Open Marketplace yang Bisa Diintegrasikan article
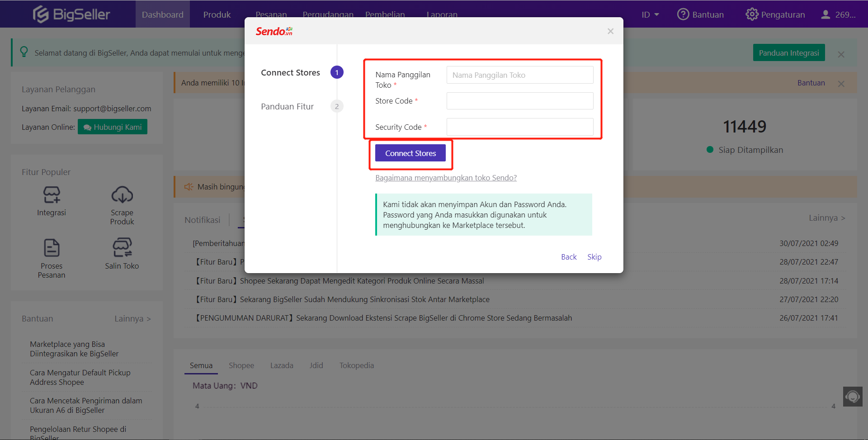The height and width of the screenshot is (440, 868). point(74,349)
